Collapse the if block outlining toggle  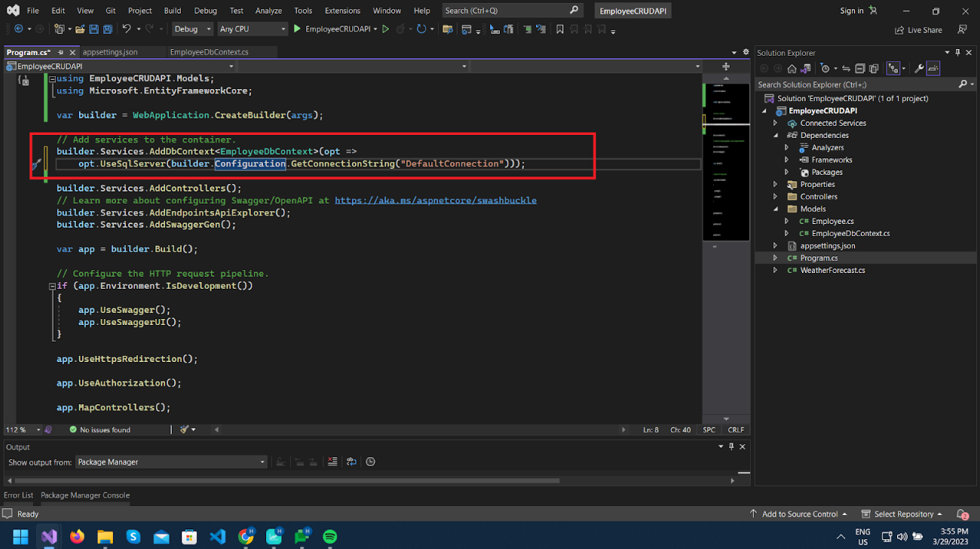(x=52, y=287)
